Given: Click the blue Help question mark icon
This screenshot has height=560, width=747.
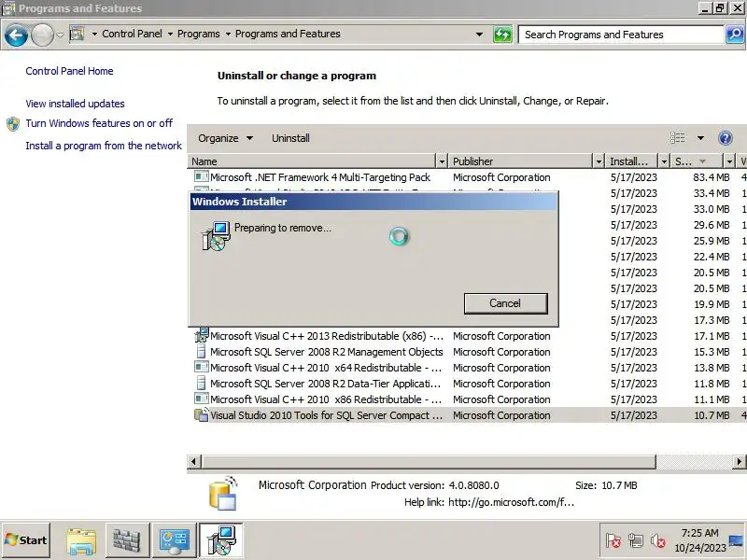Looking at the screenshot, I should coord(726,138).
